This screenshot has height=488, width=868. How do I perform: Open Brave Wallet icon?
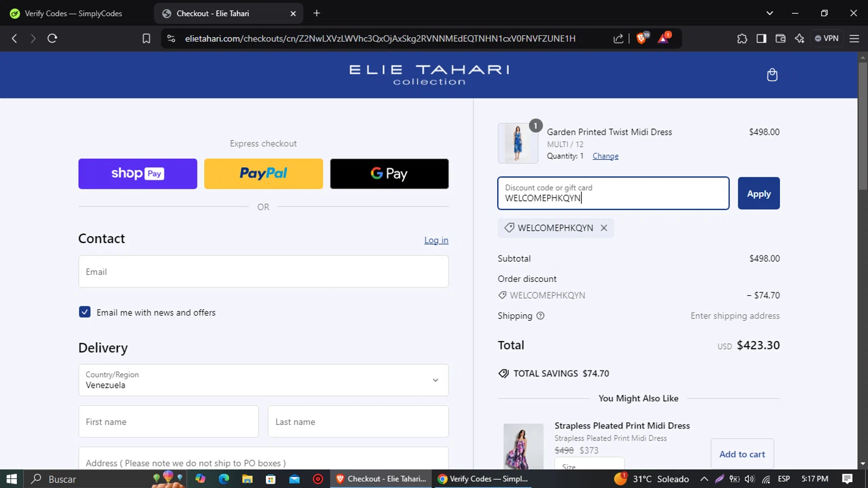(x=781, y=38)
